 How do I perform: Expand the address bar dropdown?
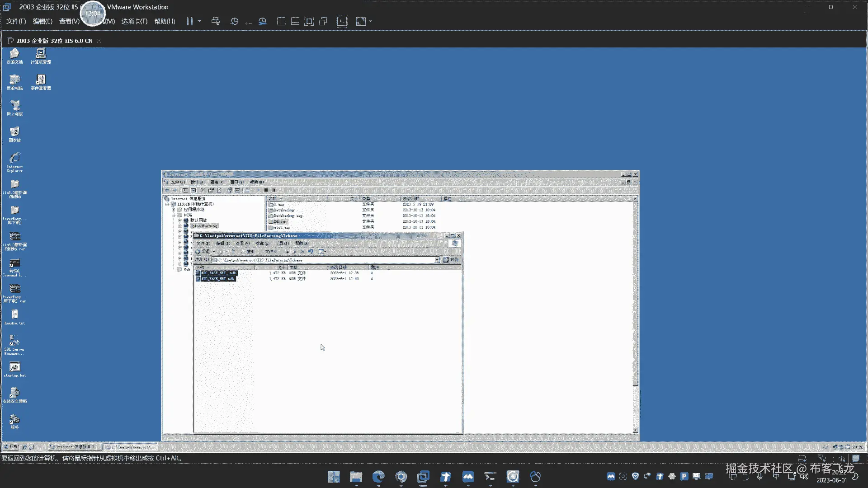(x=437, y=260)
